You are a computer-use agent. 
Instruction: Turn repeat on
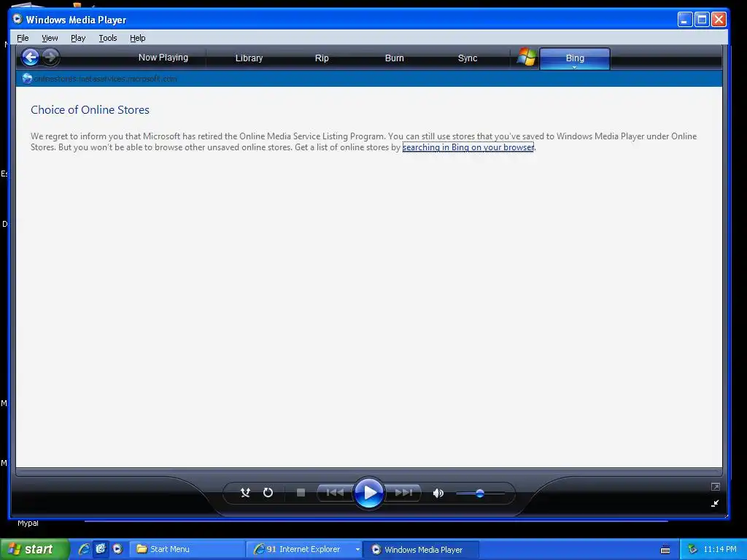[268, 492]
